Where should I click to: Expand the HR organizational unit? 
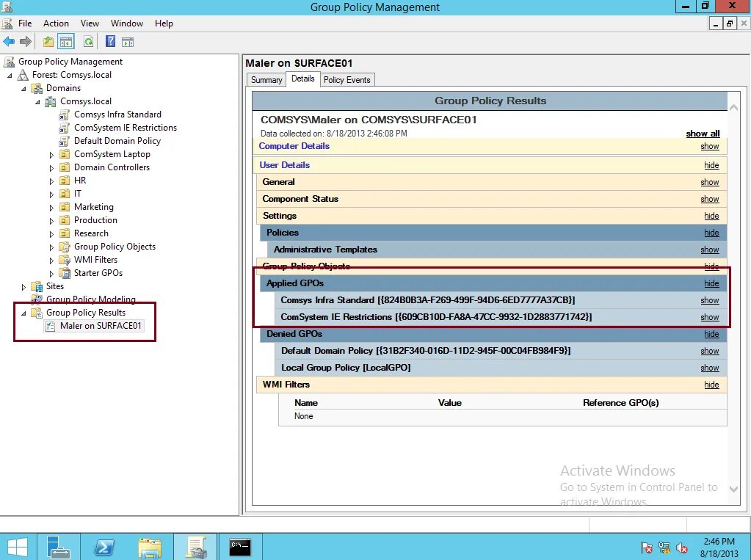point(51,181)
